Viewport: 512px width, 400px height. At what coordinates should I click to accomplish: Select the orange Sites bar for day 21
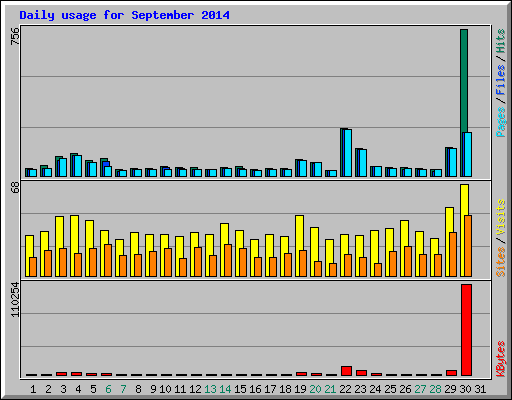pyautogui.click(x=333, y=270)
